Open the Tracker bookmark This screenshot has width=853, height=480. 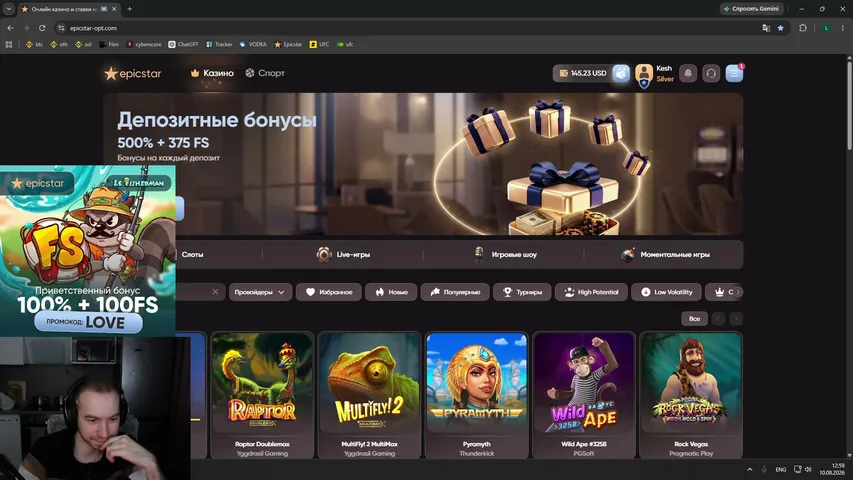click(219, 44)
